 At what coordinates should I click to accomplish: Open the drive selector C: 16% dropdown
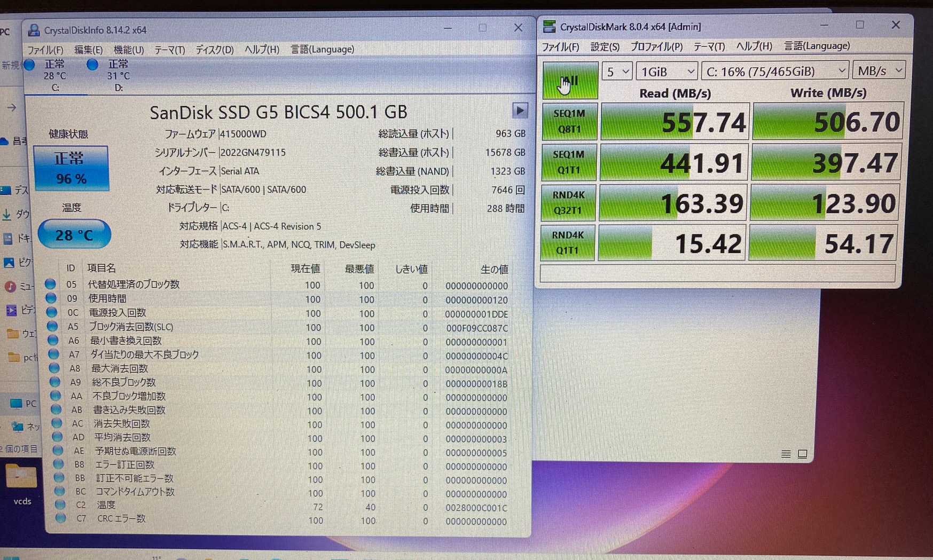775,71
